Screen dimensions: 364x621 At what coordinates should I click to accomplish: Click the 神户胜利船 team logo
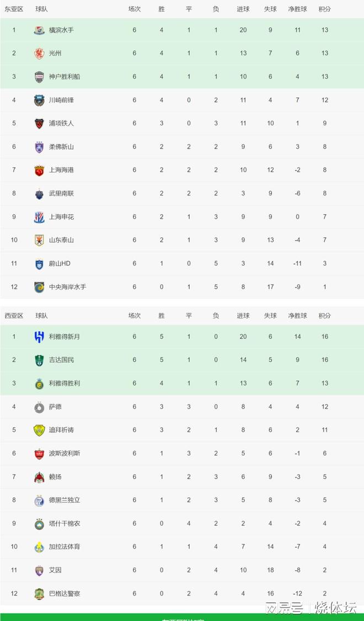tap(39, 77)
